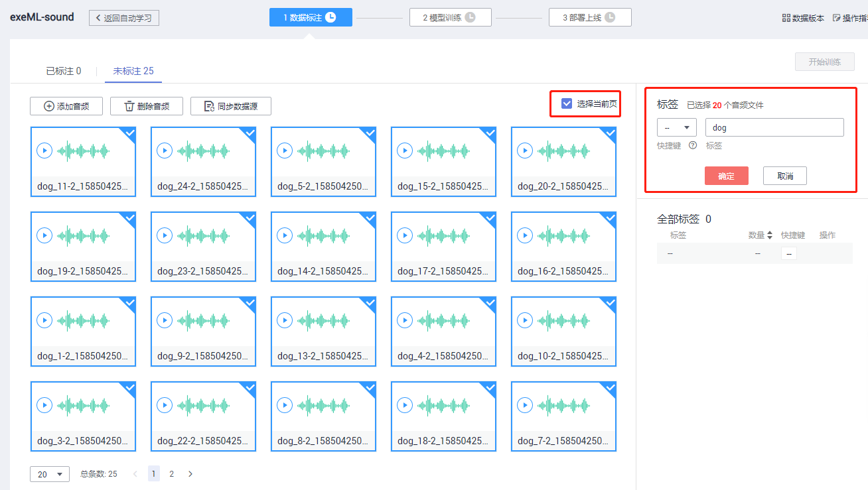Screen dimensions: 868x490
Task: Play the dog_9-2 audio clip
Action: [x=165, y=320]
